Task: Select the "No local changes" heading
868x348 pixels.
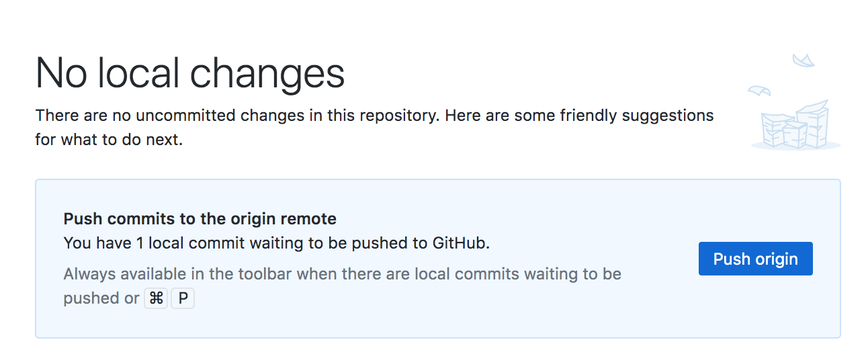Action: (190, 73)
